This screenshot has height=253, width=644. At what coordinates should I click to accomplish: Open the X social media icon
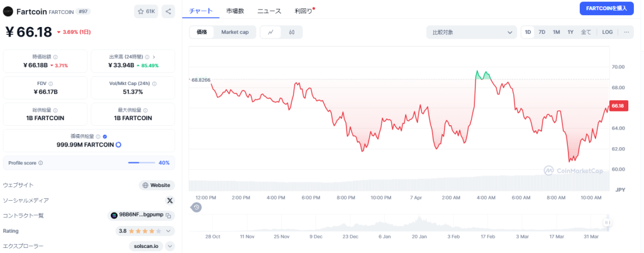click(x=170, y=200)
